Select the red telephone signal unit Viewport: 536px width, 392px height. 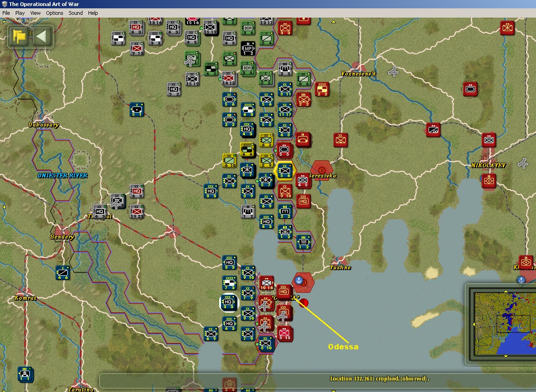(x=303, y=139)
